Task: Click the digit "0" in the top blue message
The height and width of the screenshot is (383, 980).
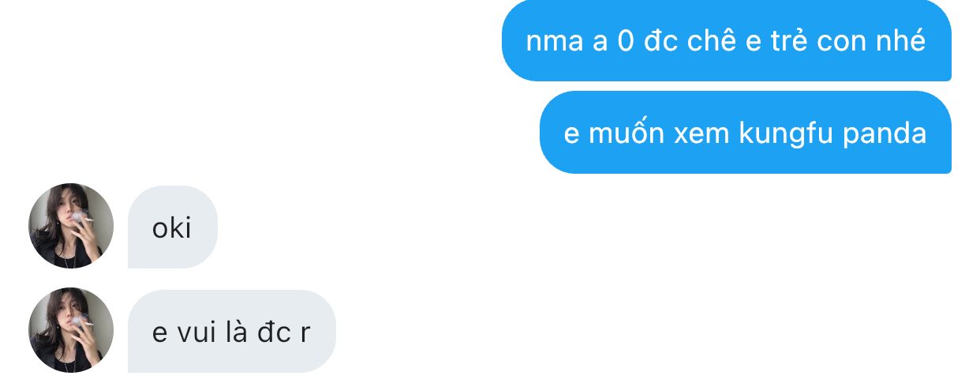Action: point(626,41)
